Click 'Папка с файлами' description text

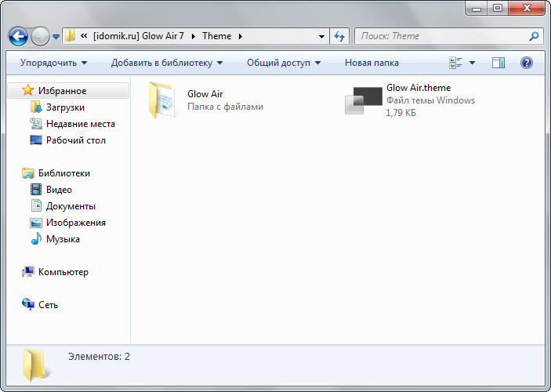(x=225, y=107)
